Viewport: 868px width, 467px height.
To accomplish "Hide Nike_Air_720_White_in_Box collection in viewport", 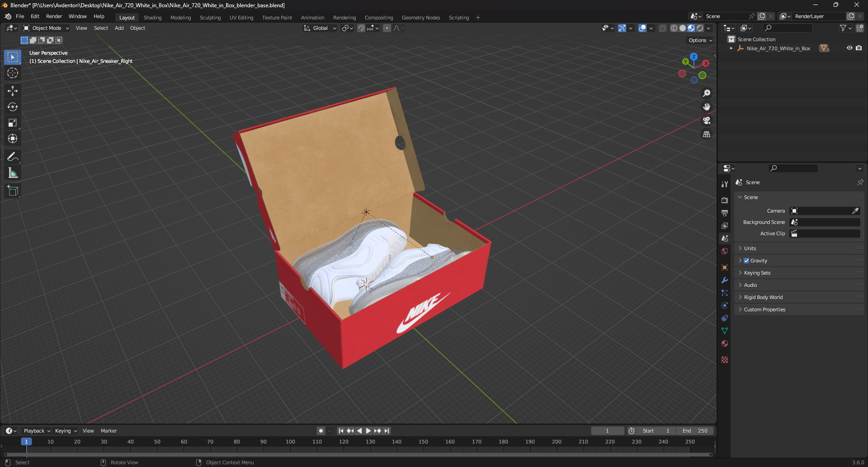I will point(849,48).
